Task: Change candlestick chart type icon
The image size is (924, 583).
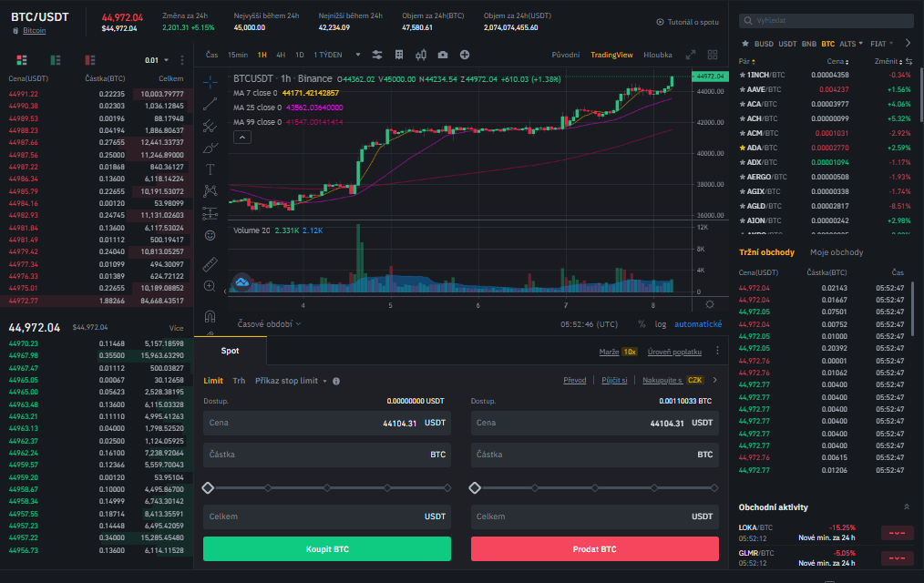Action: (421, 55)
